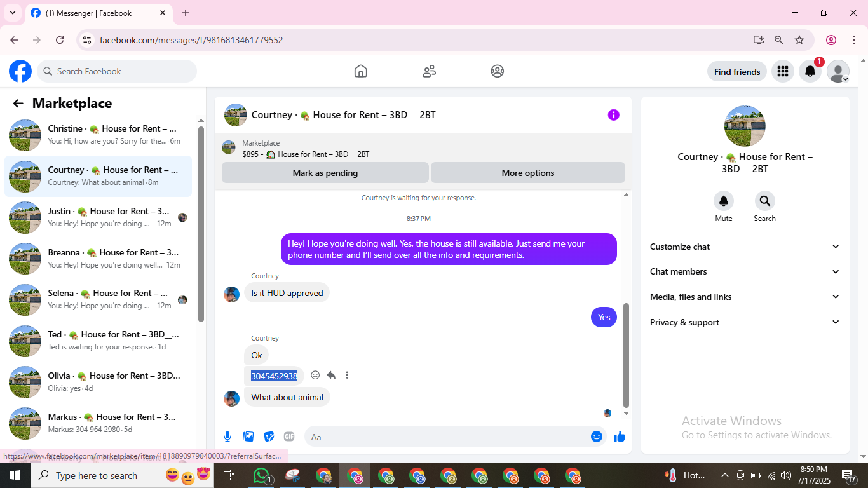868x488 pixels.
Task: Expand Privacy & support section
Action: (745, 322)
